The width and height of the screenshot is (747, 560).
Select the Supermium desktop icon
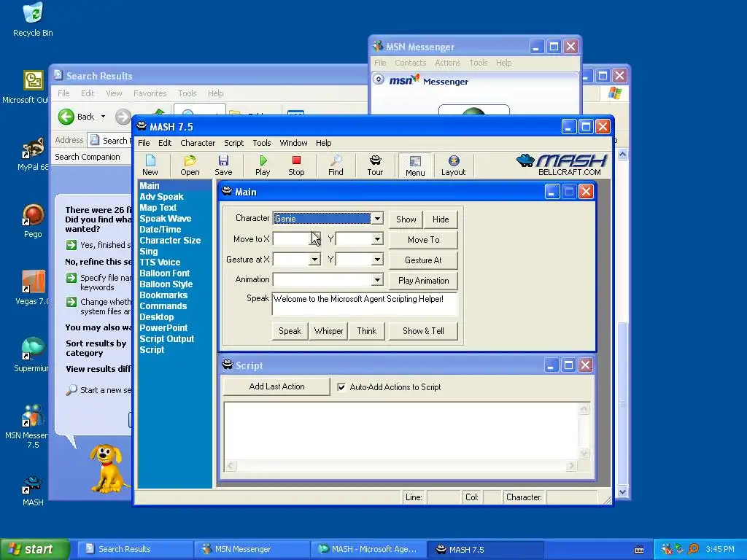coord(32,349)
